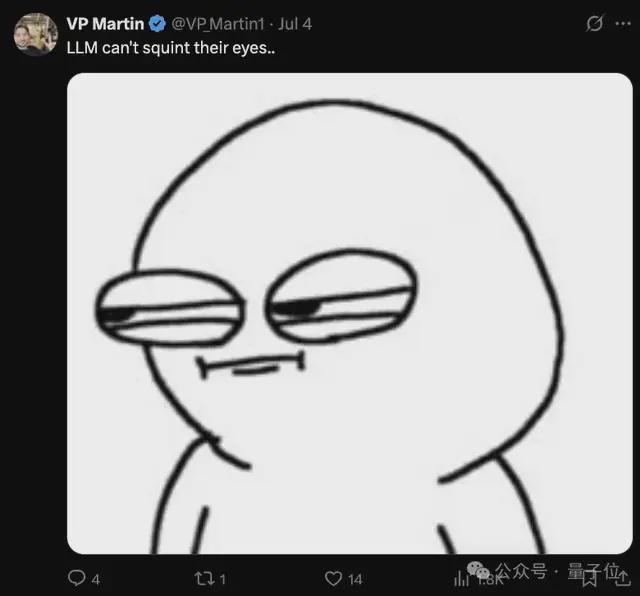Open the Jul 4 timestamp link
This screenshot has height=596, width=640.
[295, 24]
